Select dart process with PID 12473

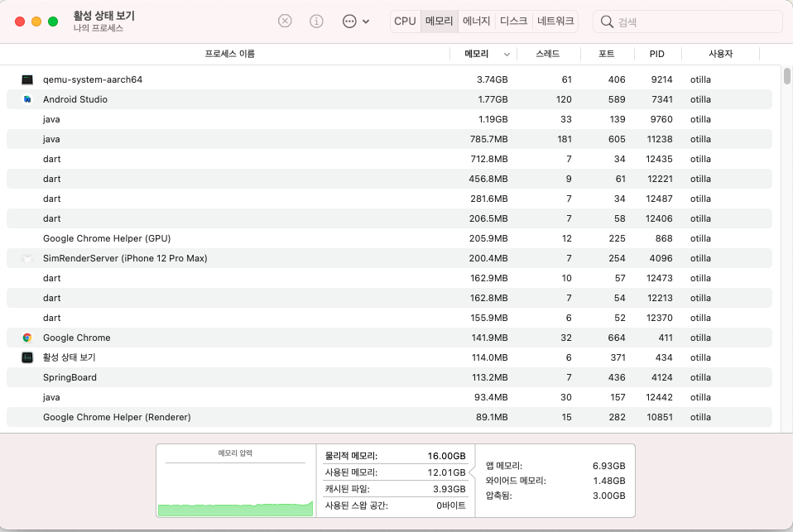click(389, 278)
